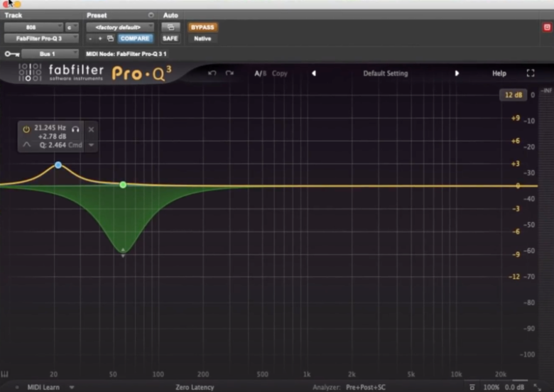Click the Preset header label
The width and height of the screenshot is (554, 392).
click(97, 15)
